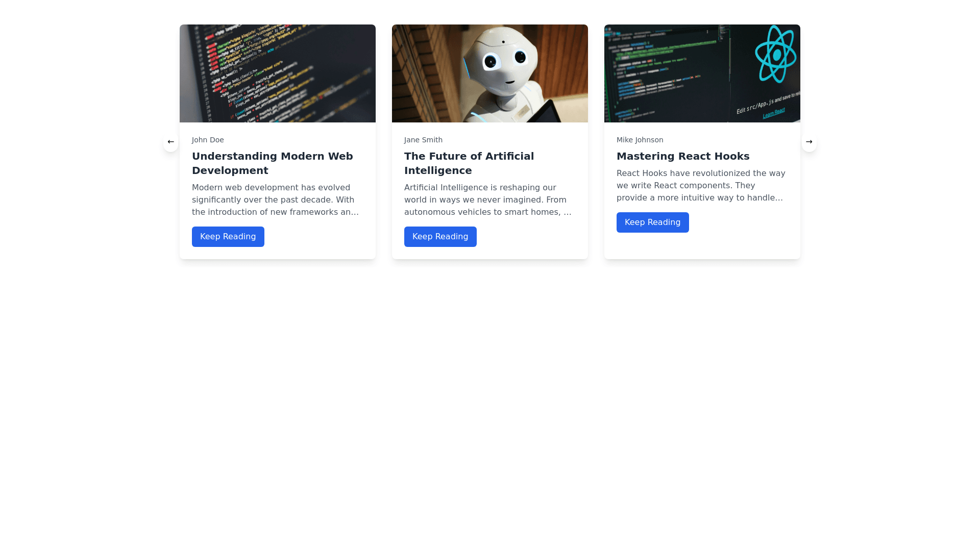
Task: Open the colorful code screenshot thumbnail
Action: pos(277,73)
